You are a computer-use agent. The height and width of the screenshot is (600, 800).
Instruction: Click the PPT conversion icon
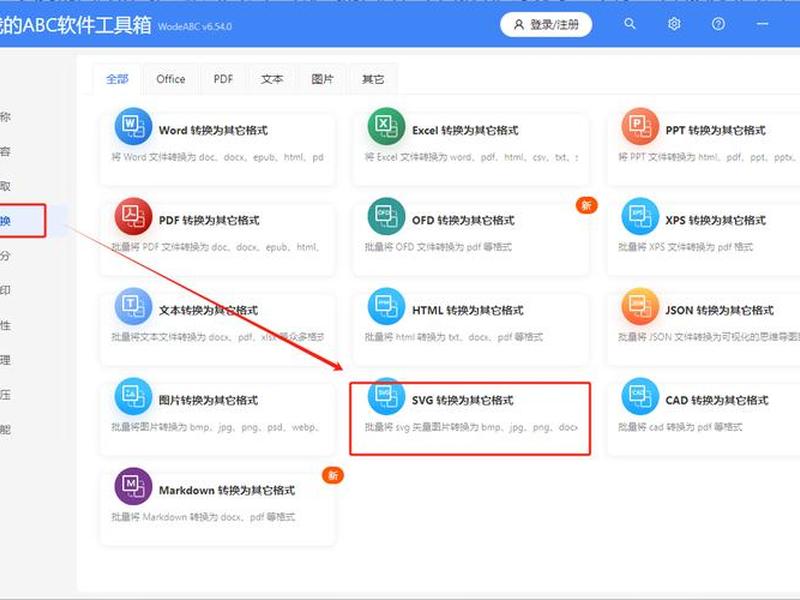click(640, 126)
